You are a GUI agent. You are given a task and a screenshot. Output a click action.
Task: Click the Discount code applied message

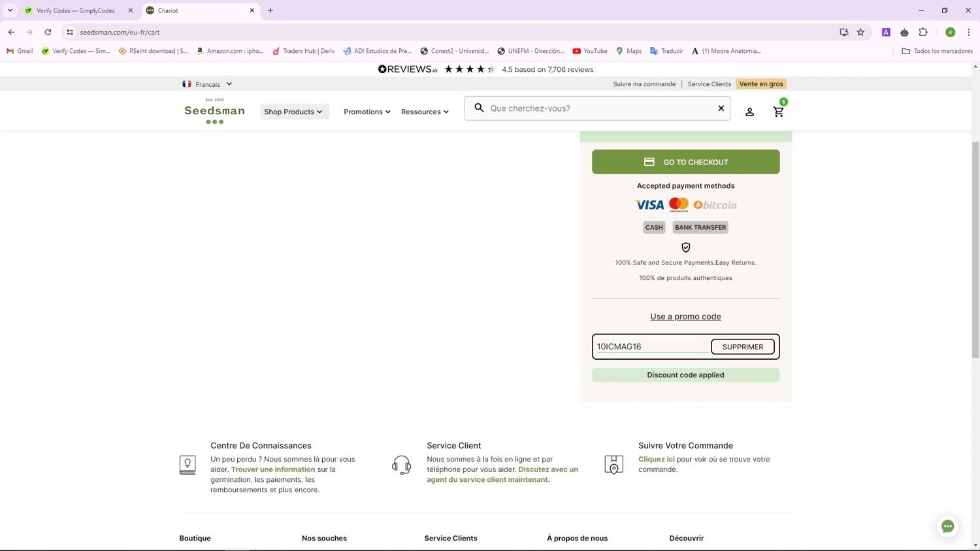[x=685, y=375]
